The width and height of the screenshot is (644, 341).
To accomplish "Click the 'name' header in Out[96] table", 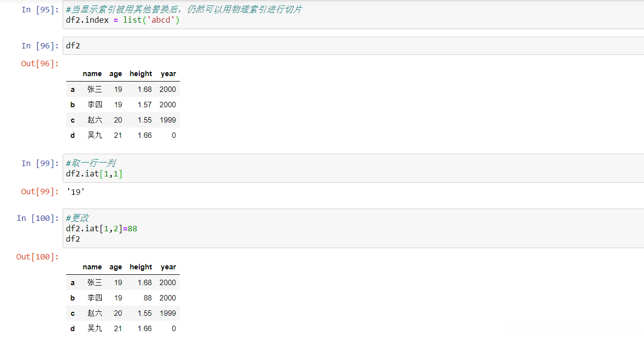I will point(92,74).
